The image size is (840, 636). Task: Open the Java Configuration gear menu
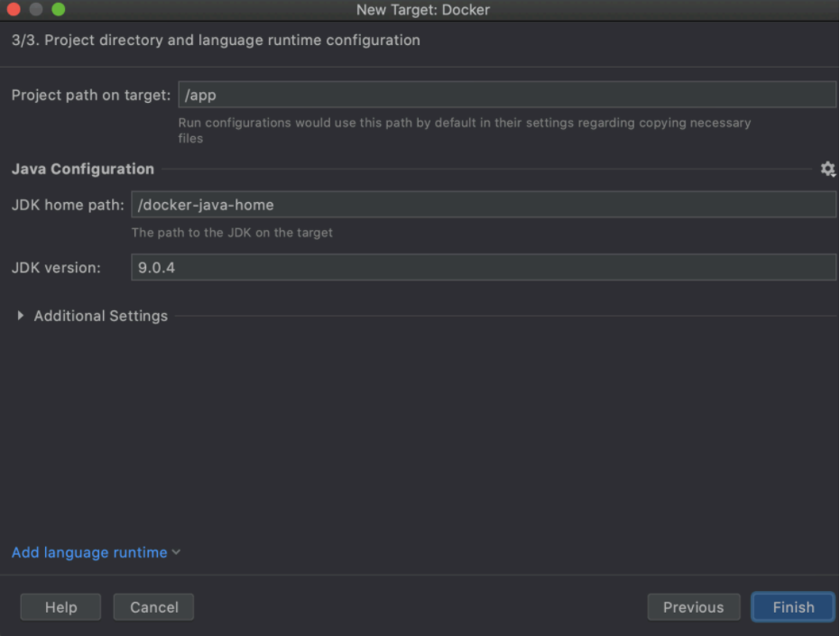[x=827, y=169]
